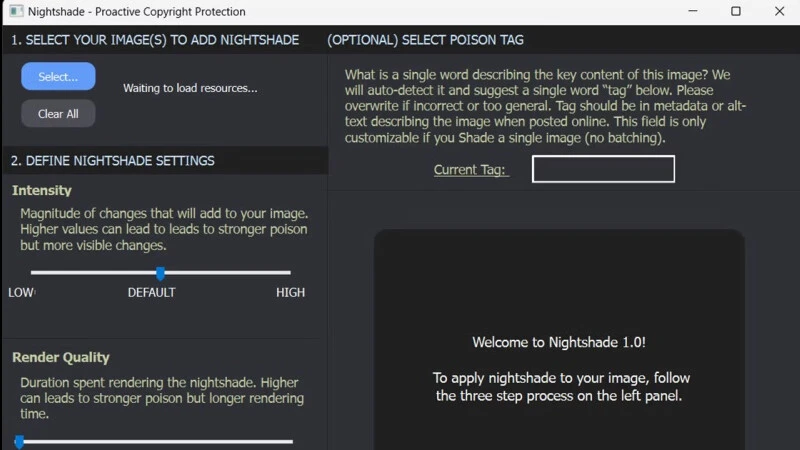Click the '(Optional) Select Poison Tag' header
Screen dimensions: 800x450
(425, 40)
